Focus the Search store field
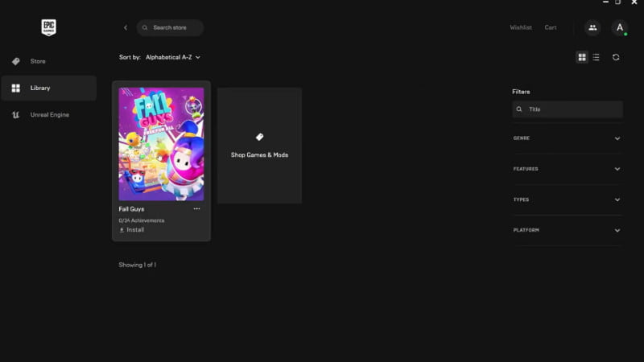The height and width of the screenshot is (362, 644). click(170, 27)
